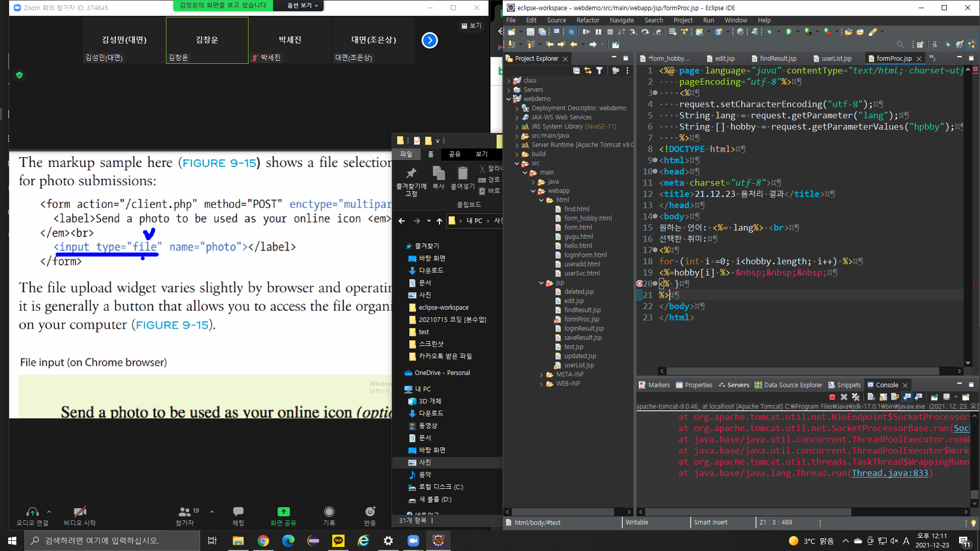The width and height of the screenshot is (980, 551).
Task: Click the Run green play icon in Eclipse toolbar
Action: coord(789,32)
